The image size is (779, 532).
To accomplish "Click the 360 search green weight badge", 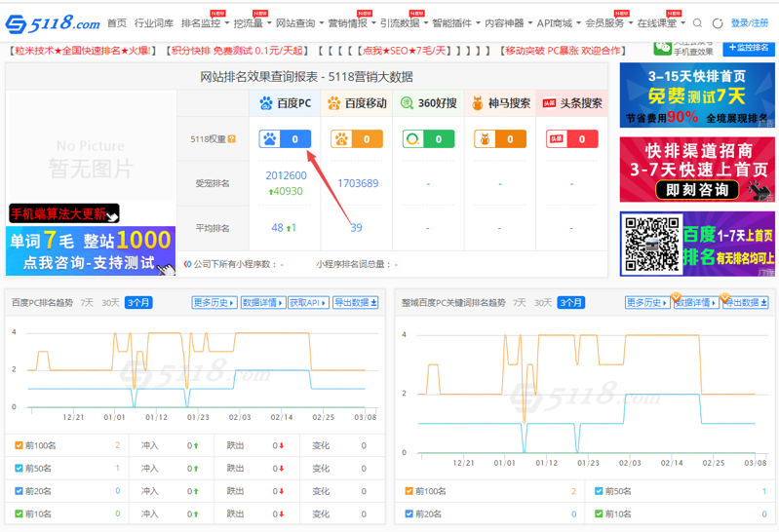I will [428, 139].
